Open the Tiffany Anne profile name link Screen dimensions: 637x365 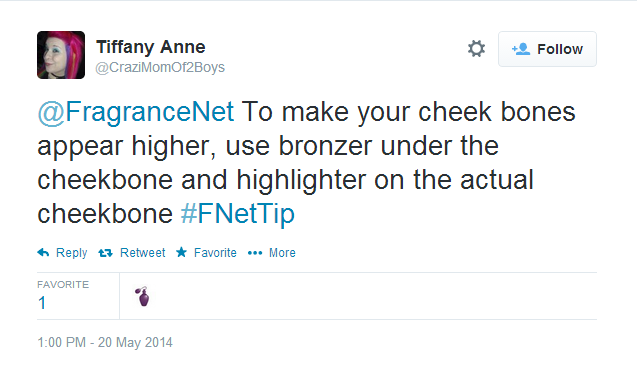pyautogui.click(x=151, y=47)
